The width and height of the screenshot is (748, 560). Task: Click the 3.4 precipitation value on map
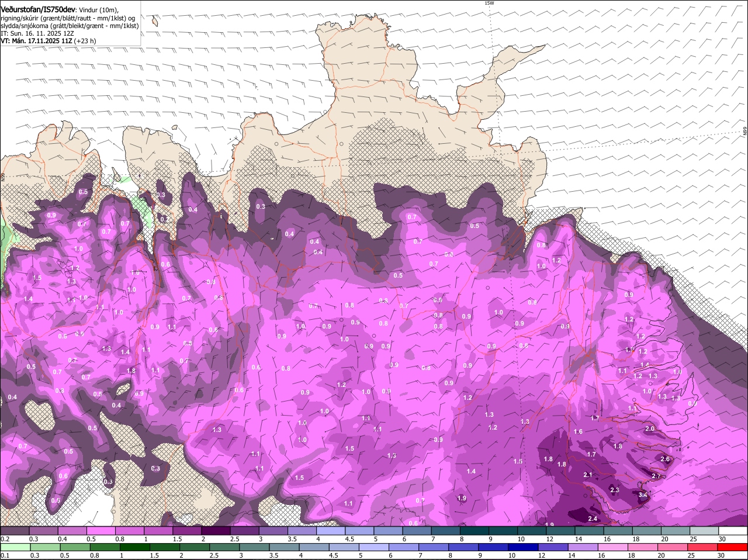643,495
